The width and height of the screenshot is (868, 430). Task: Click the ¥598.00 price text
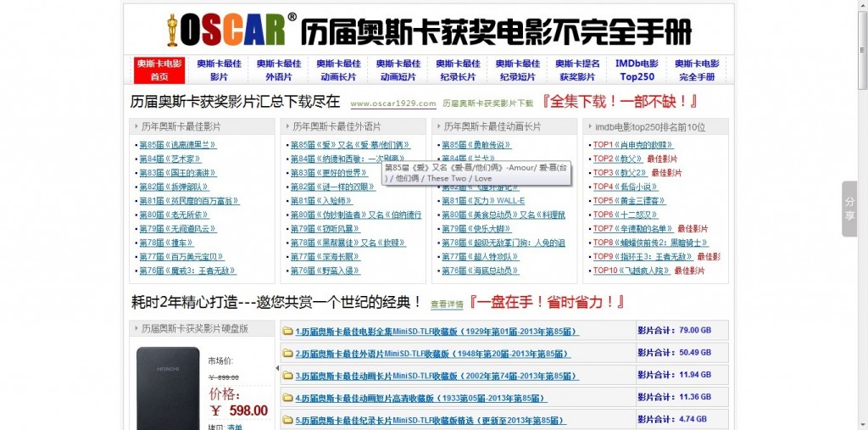[239, 410]
